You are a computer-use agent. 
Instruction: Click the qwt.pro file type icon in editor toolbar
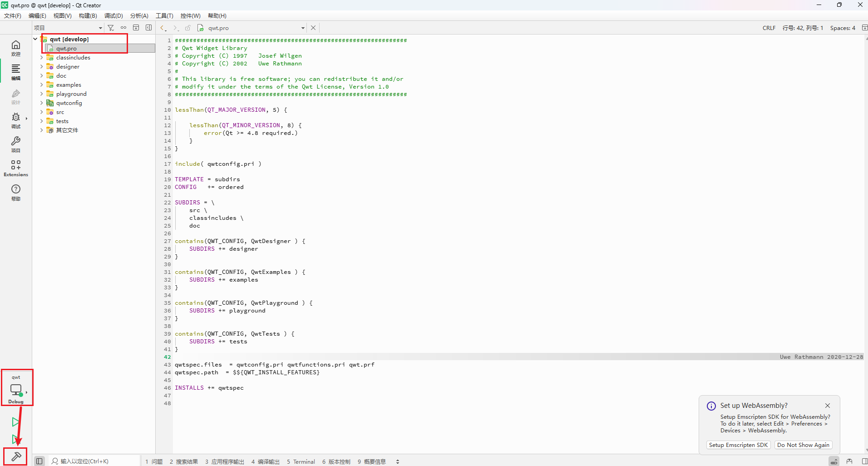click(x=200, y=28)
